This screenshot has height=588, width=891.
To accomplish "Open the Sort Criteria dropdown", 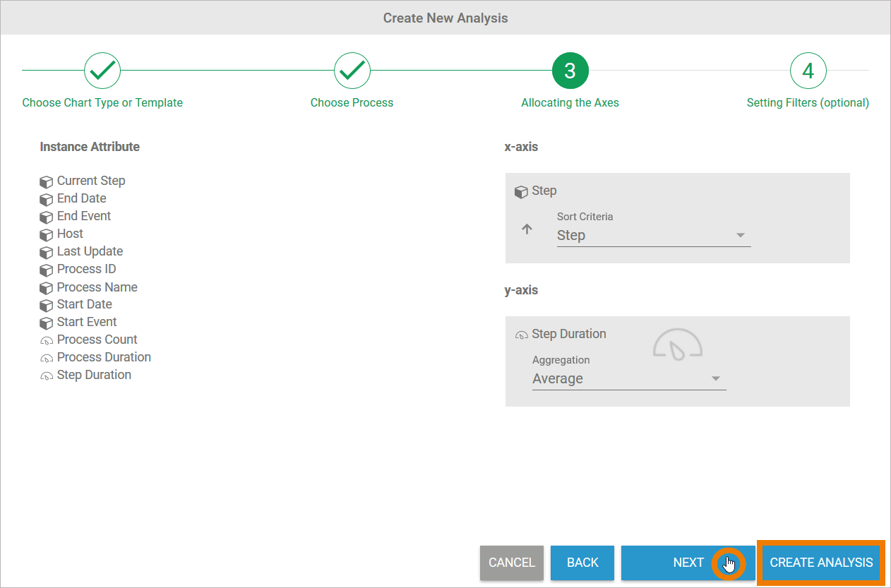I will coord(652,236).
